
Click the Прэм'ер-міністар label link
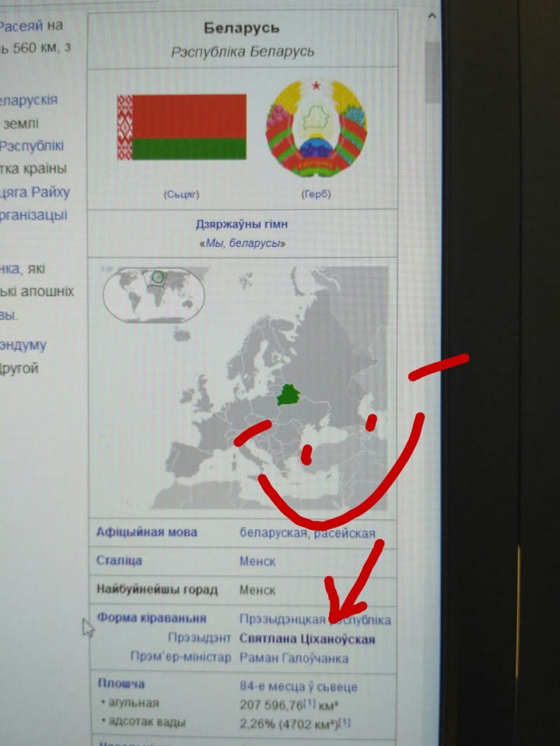tap(180, 657)
